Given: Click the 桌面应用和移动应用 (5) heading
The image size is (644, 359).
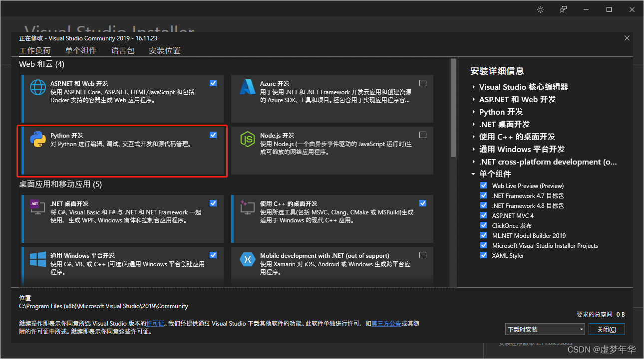Looking at the screenshot, I should tap(60, 184).
